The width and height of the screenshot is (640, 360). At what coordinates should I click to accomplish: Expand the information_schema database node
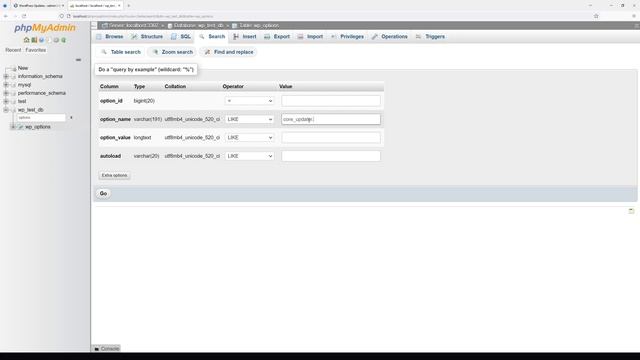6,76
